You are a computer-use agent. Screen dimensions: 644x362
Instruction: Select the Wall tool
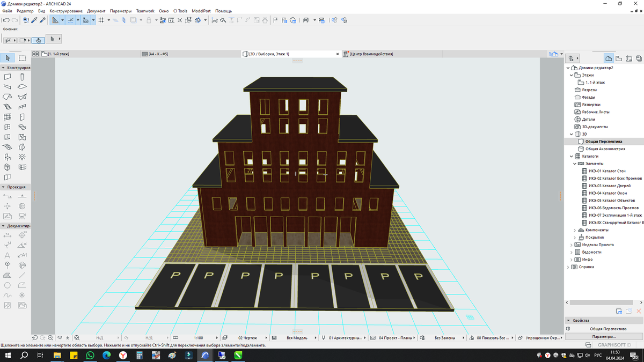8,77
